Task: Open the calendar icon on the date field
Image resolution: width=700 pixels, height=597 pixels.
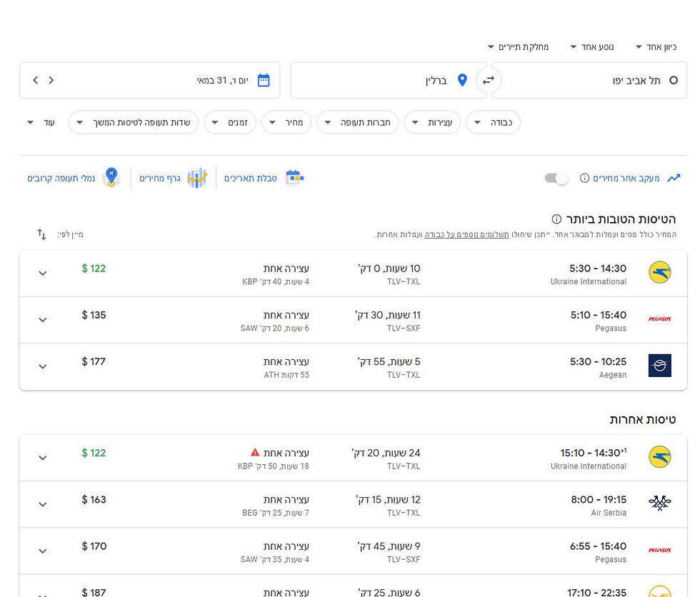Action: click(264, 80)
